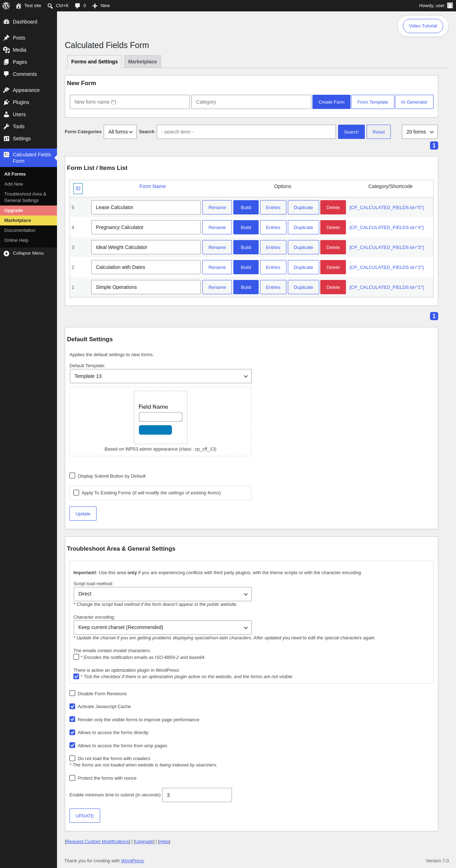Click the search term input field
The width and height of the screenshot is (456, 868).
tap(246, 132)
